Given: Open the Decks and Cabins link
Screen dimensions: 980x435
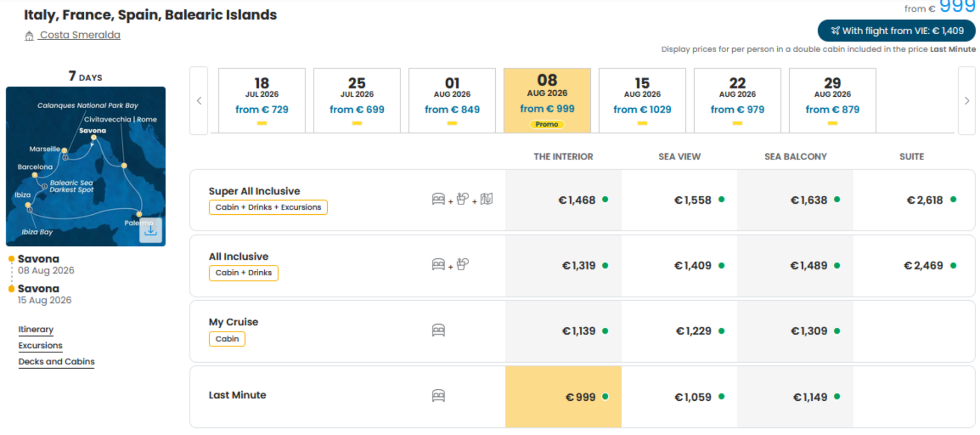Looking at the screenshot, I should [57, 362].
